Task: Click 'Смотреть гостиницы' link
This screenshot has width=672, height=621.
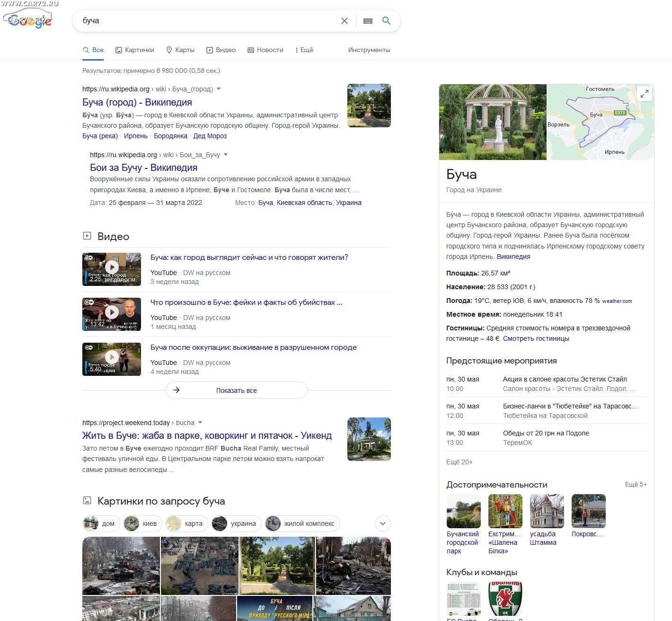Action: click(x=536, y=338)
